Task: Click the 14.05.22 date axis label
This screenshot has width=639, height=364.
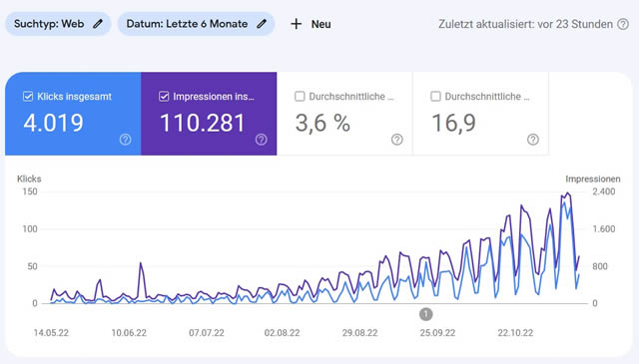Action: (x=51, y=333)
